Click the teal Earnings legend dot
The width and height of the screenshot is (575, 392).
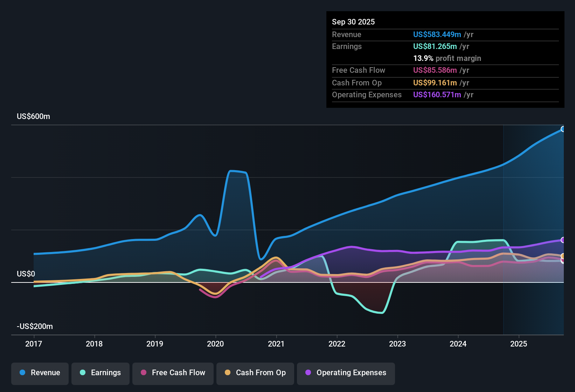[x=83, y=373]
